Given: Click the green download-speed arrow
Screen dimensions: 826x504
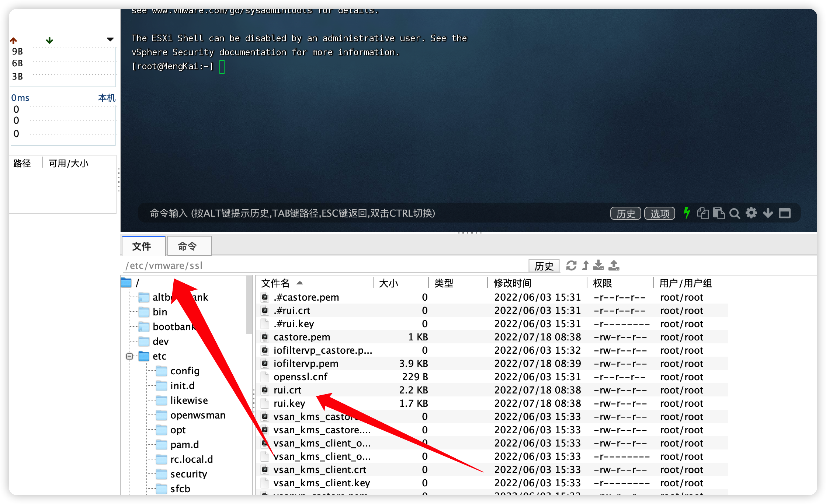Looking at the screenshot, I should pos(49,40).
